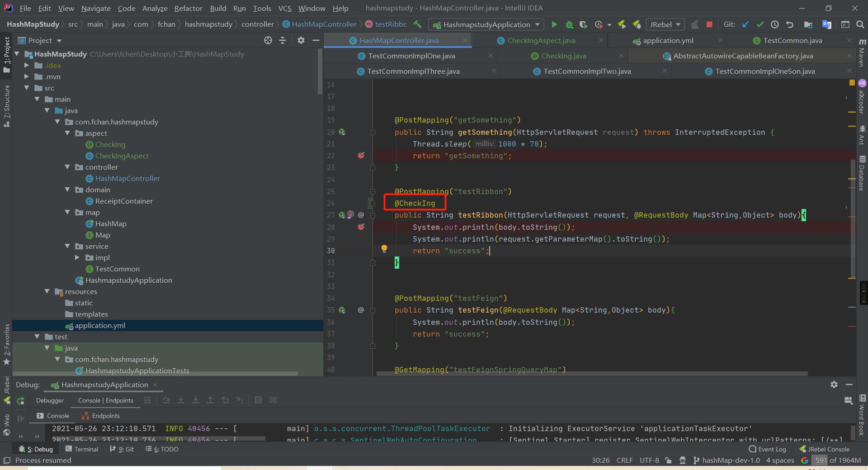Viewport: 868px width, 470px height.
Task: Open the VCS menu
Action: (284, 8)
